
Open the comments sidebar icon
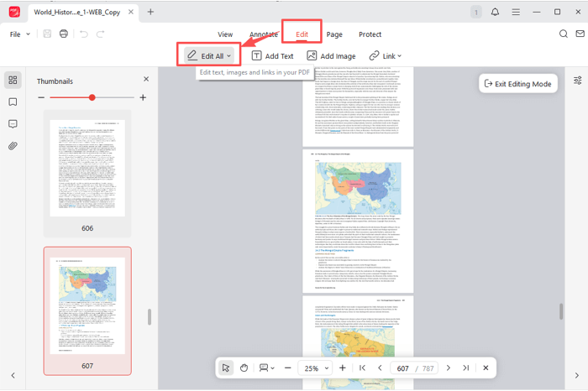click(13, 124)
